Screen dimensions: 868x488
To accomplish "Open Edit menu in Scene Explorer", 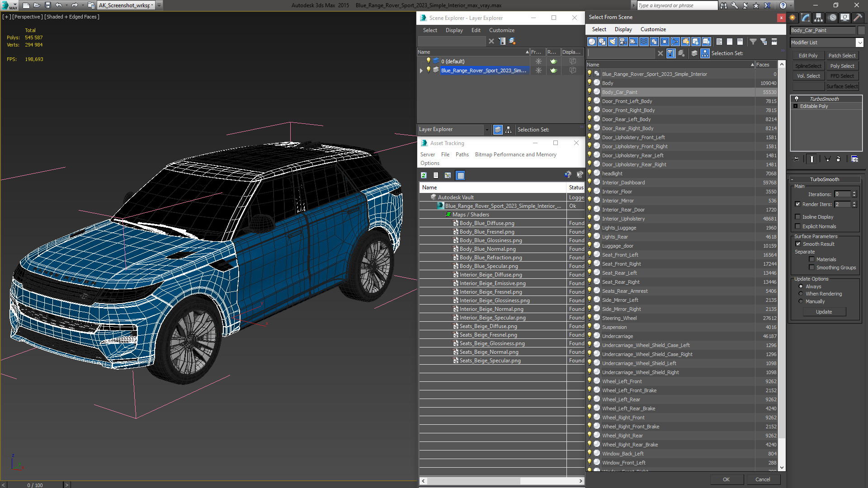I will [476, 30].
